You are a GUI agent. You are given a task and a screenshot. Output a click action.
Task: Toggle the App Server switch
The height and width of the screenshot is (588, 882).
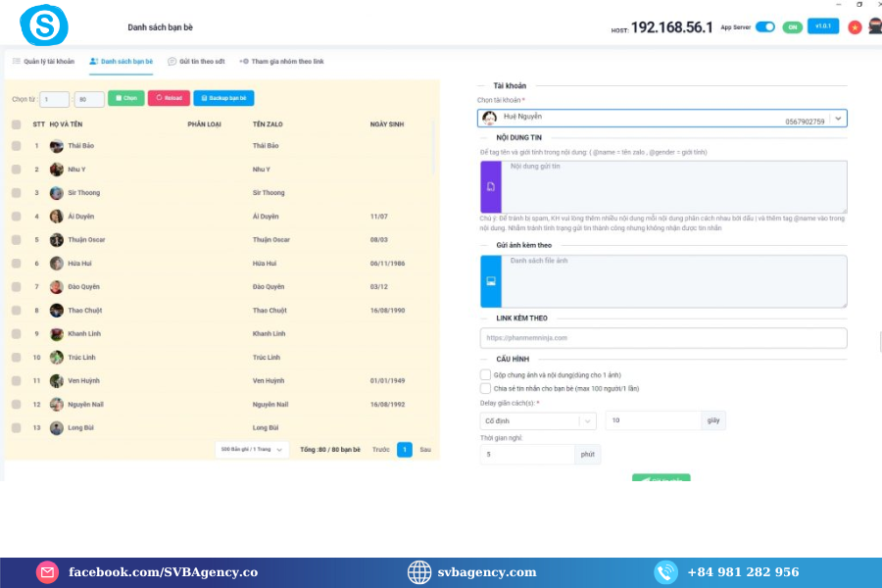[764, 27]
